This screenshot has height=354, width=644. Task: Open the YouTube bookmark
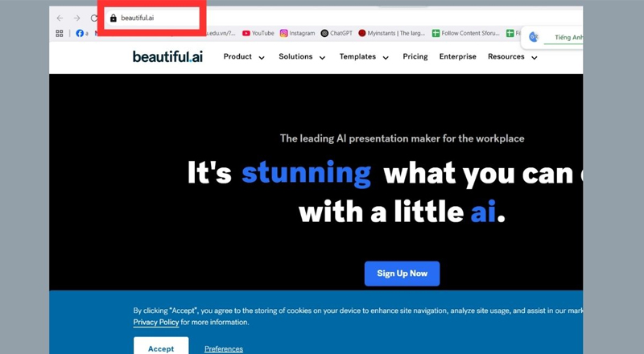258,33
